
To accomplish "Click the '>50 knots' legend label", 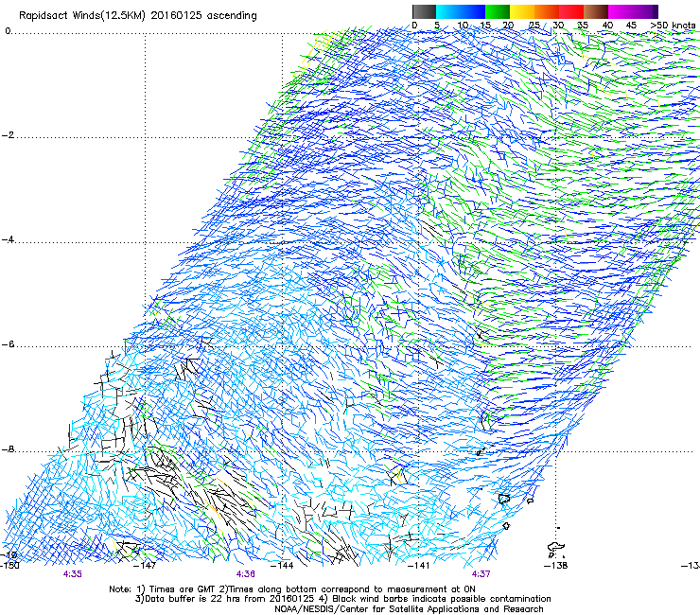I will coord(673,26).
